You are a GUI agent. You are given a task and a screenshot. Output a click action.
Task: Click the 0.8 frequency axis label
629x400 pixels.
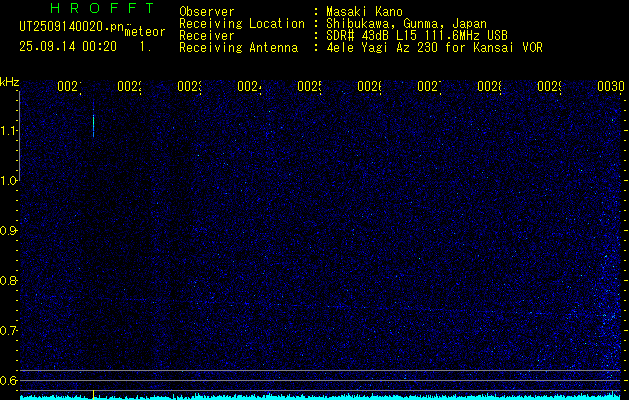point(8,280)
